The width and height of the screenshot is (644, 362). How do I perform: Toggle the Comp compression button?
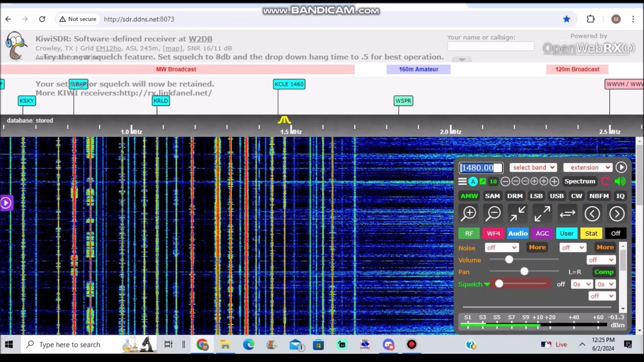click(x=604, y=272)
